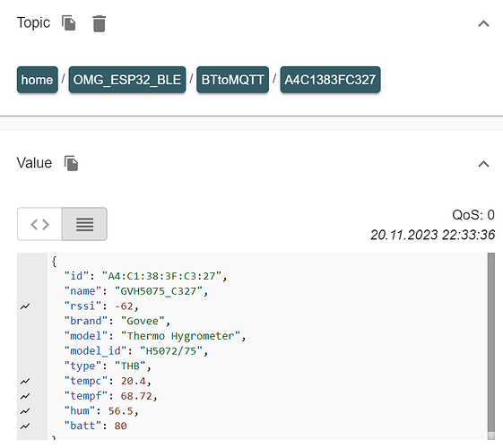The width and height of the screenshot is (503, 448).
Task: Collapse the Topic section
Action: tap(483, 23)
